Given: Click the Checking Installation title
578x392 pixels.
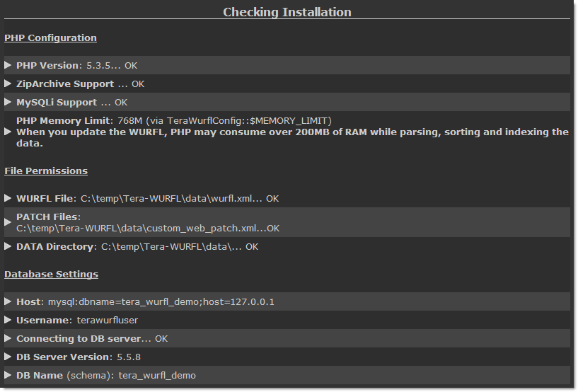Looking at the screenshot, I should [287, 12].
